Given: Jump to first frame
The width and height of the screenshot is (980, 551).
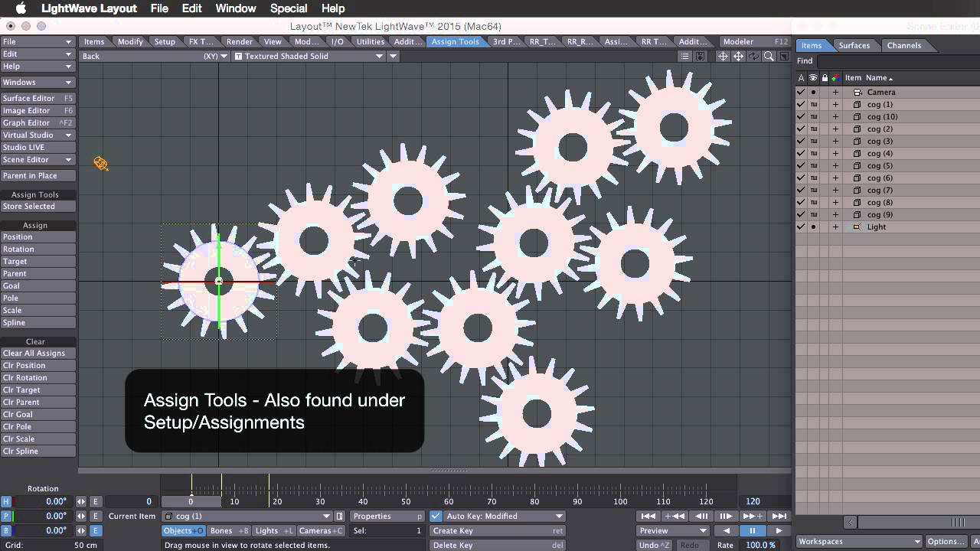Looking at the screenshot, I should click(x=648, y=516).
